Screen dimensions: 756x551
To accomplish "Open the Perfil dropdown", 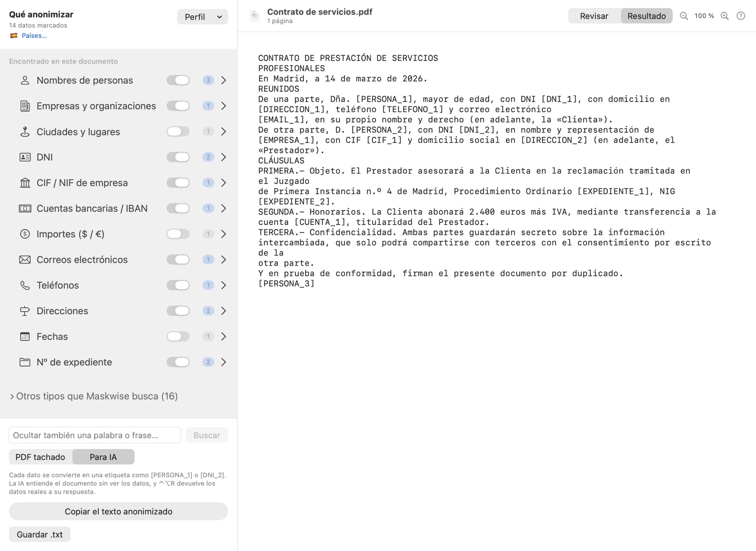I will click(202, 17).
